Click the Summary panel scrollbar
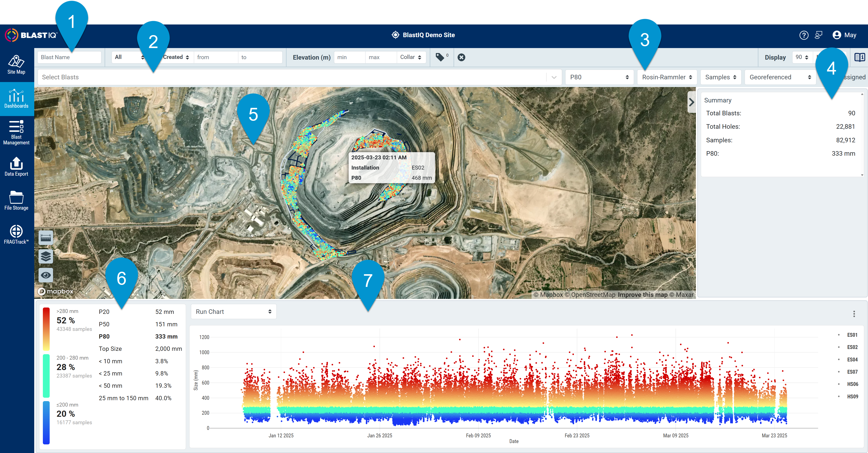This screenshot has height=453, width=868. (x=862, y=134)
